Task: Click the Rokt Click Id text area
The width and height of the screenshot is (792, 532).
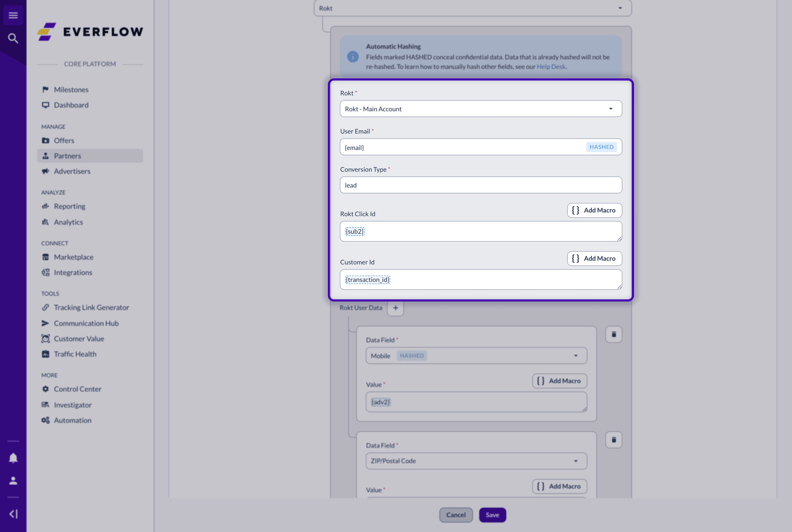Action: click(481, 231)
